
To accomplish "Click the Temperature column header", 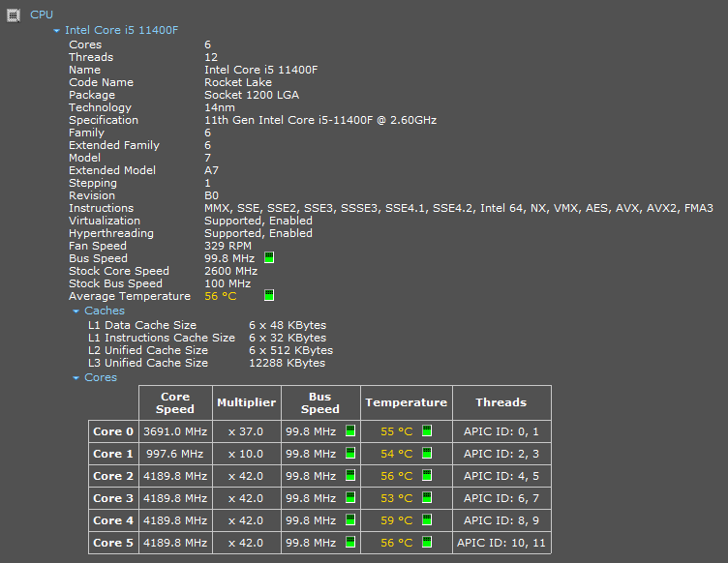I will 406,402.
